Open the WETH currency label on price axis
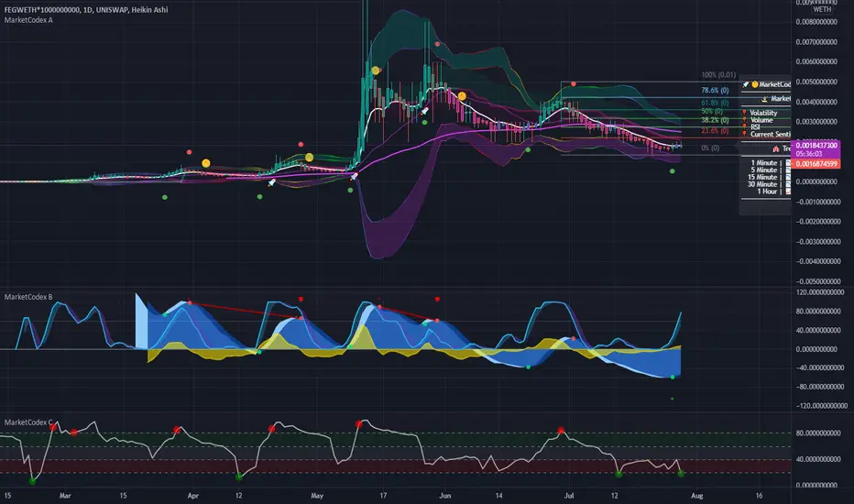Viewport: 854px width, 504px height. pos(822,9)
